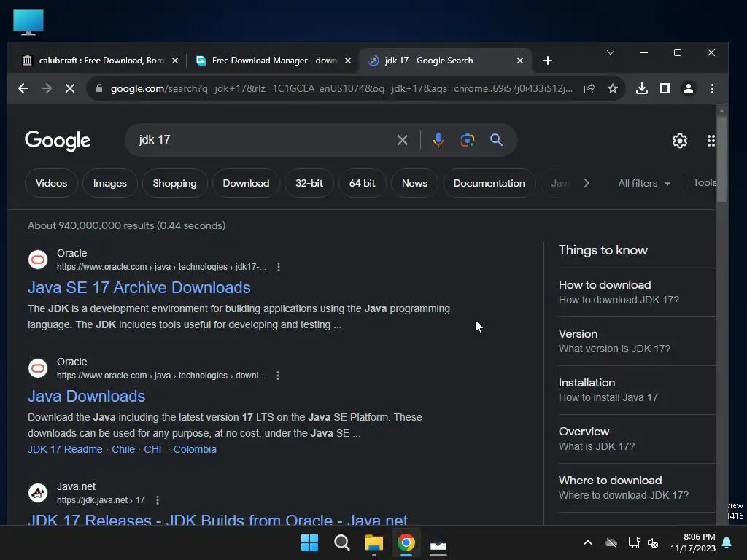Click into the Google search field
The width and height of the screenshot is (747, 560).
pos(264,140)
